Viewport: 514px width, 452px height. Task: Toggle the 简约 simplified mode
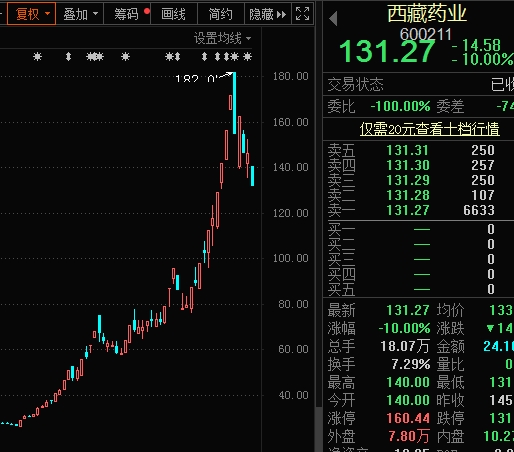click(221, 14)
